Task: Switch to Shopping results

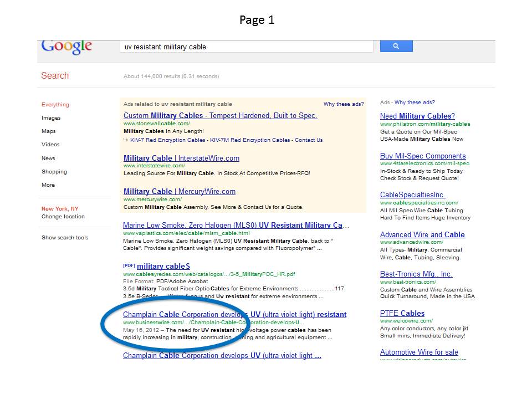Action: pyautogui.click(x=54, y=172)
